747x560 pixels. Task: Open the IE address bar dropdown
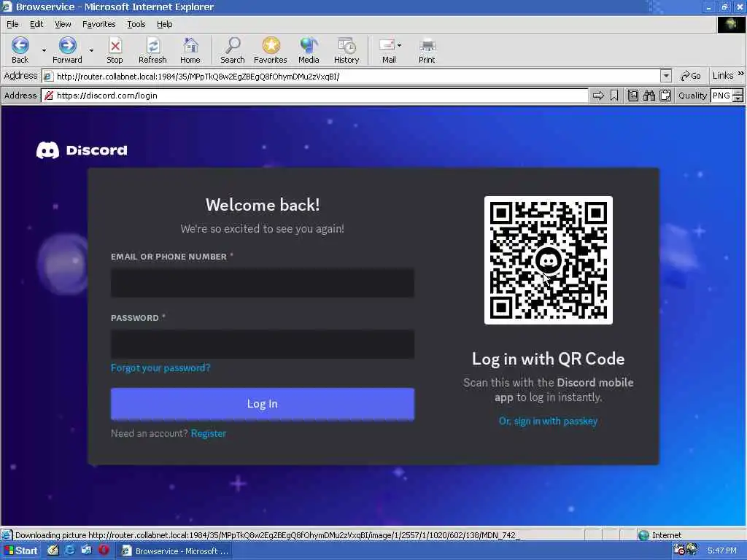click(x=666, y=76)
